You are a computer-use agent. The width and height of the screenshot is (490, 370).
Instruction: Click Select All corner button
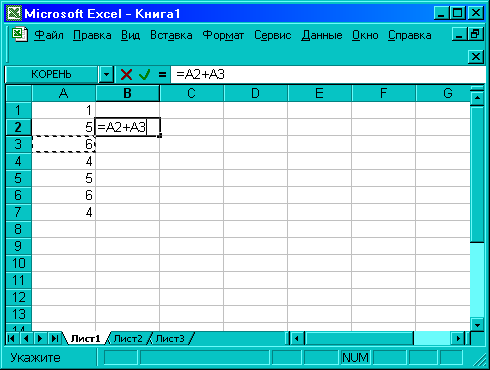pyautogui.click(x=18, y=93)
